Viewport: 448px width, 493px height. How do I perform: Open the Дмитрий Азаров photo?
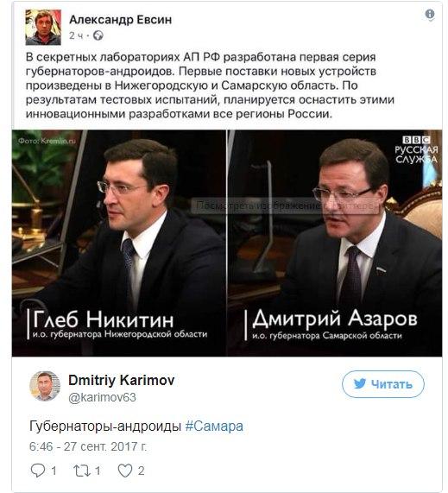335,243
